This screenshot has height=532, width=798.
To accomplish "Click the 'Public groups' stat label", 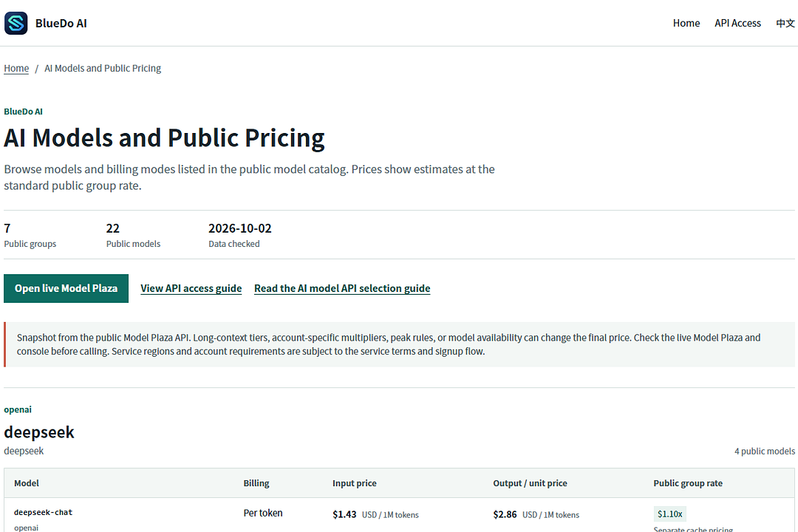I will point(30,244).
